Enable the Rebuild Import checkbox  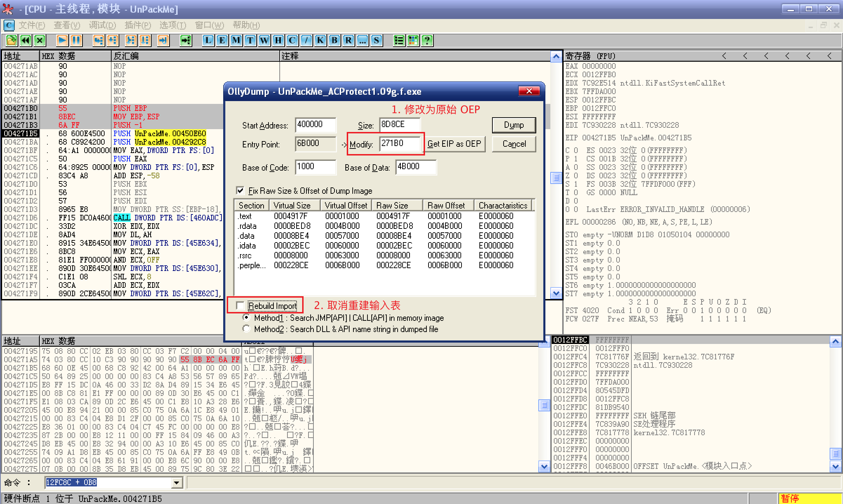[240, 306]
